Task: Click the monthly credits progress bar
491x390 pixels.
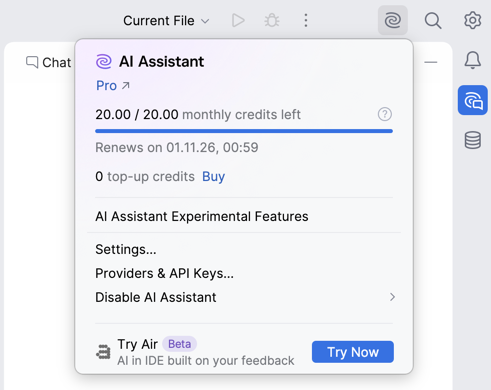Action: pyautogui.click(x=244, y=131)
